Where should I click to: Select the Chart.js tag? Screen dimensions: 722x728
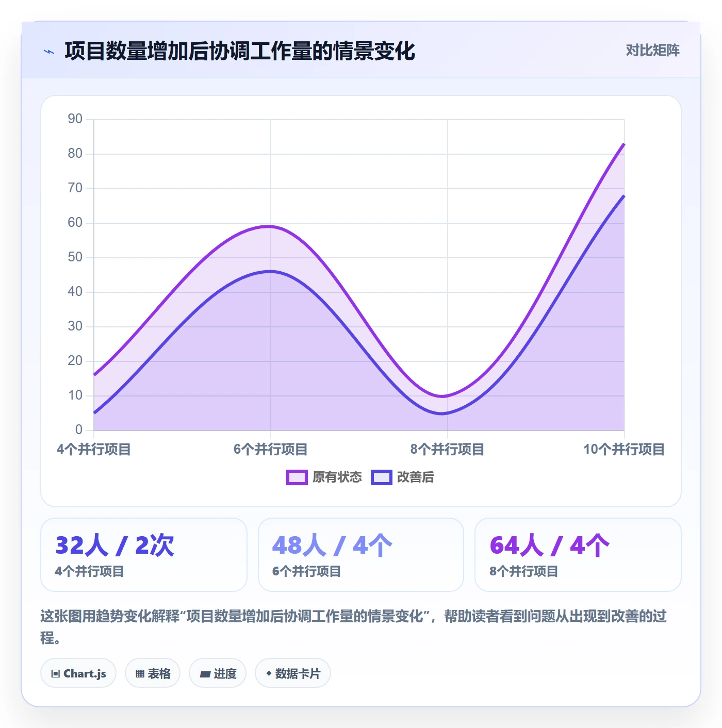(x=78, y=673)
